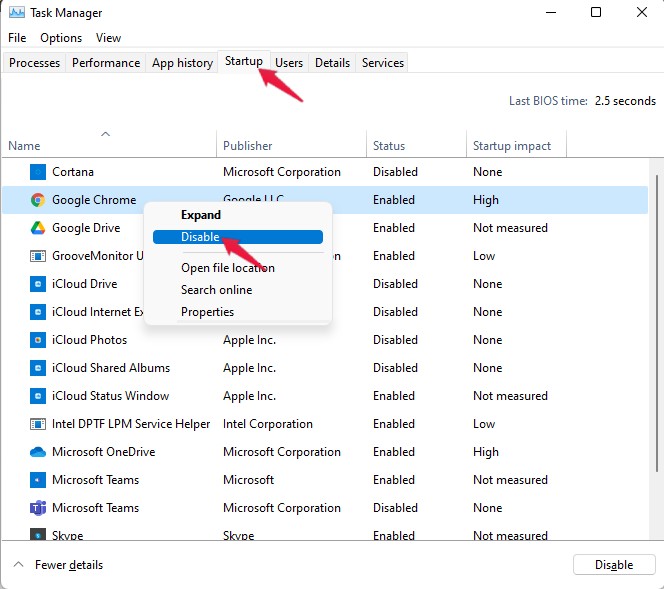The width and height of the screenshot is (664, 589).
Task: Click the Google Chrome icon in list
Action: click(38, 200)
